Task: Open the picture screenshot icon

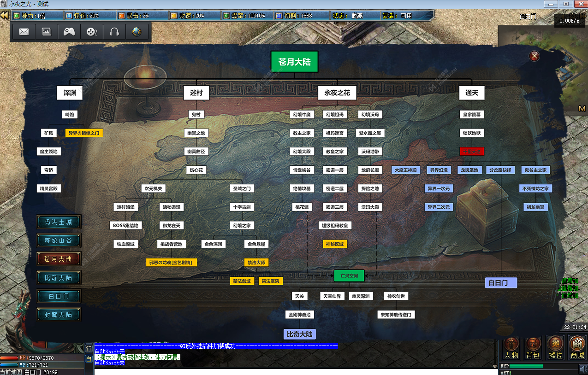Action: [47, 32]
